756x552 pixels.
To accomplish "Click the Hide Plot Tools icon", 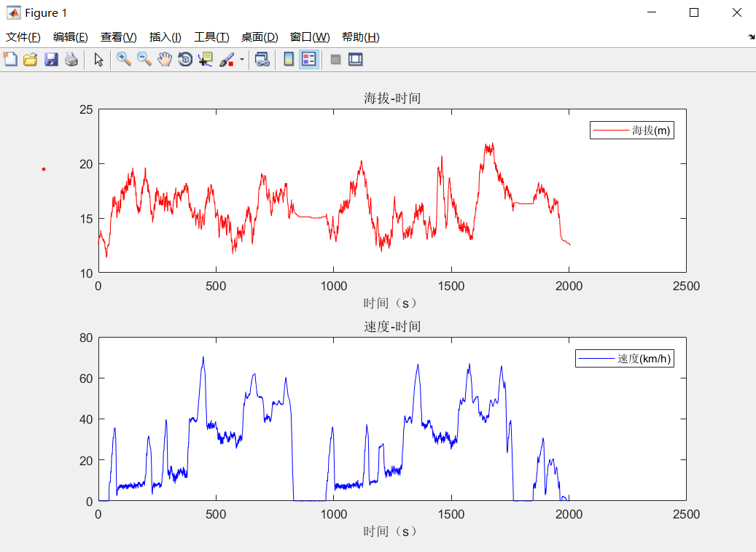I will coord(335,59).
